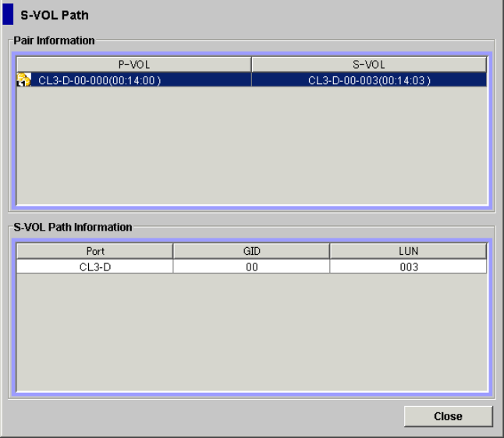
Task: Select the LUN value 003 cell
Action: coord(408,267)
